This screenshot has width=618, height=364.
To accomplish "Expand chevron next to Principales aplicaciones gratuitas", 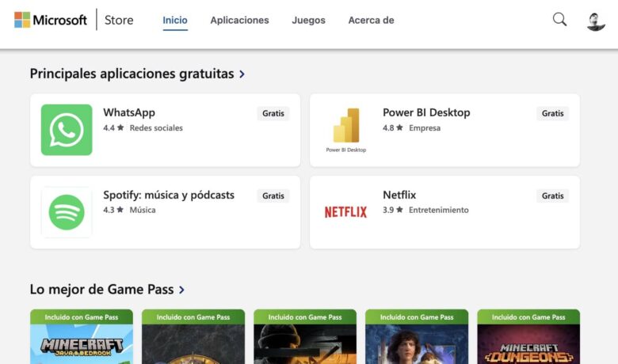I will [x=242, y=74].
